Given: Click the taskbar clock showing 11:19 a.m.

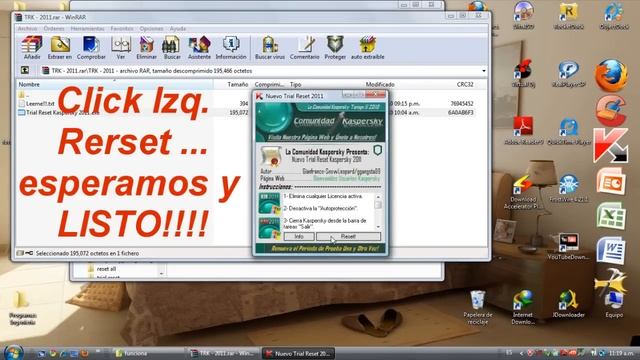Looking at the screenshot, I should (x=621, y=353).
